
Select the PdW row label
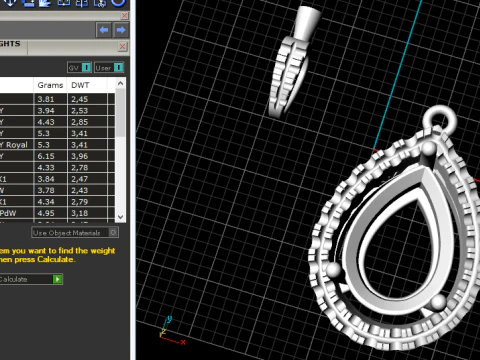pyautogui.click(x=8, y=213)
